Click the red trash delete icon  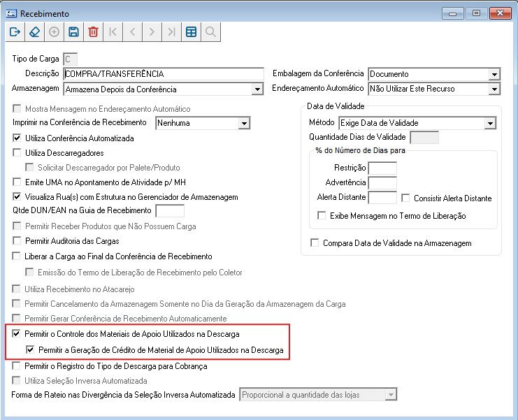(93, 32)
